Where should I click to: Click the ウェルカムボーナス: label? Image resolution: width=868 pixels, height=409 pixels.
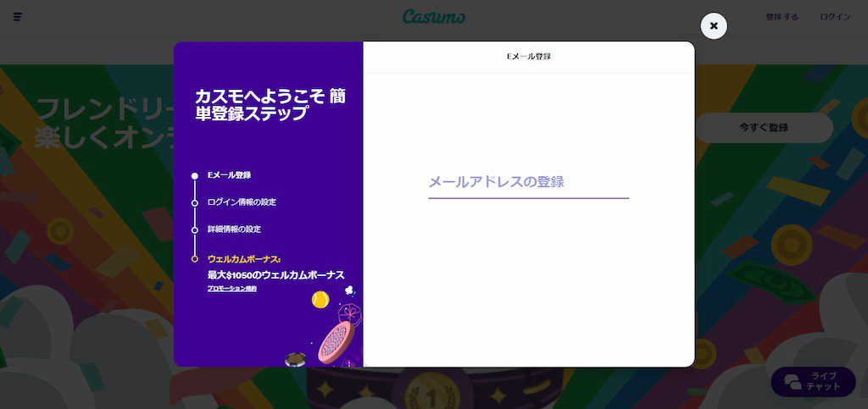[244, 258]
